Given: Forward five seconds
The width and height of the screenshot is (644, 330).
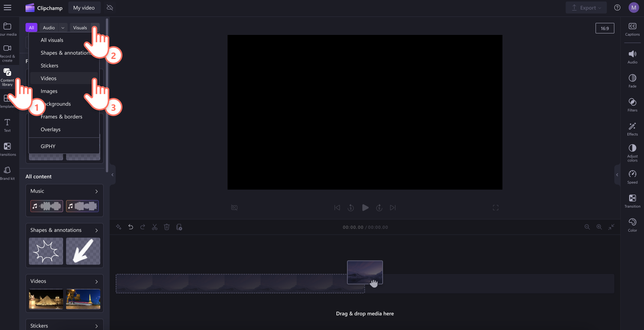Looking at the screenshot, I should [379, 208].
